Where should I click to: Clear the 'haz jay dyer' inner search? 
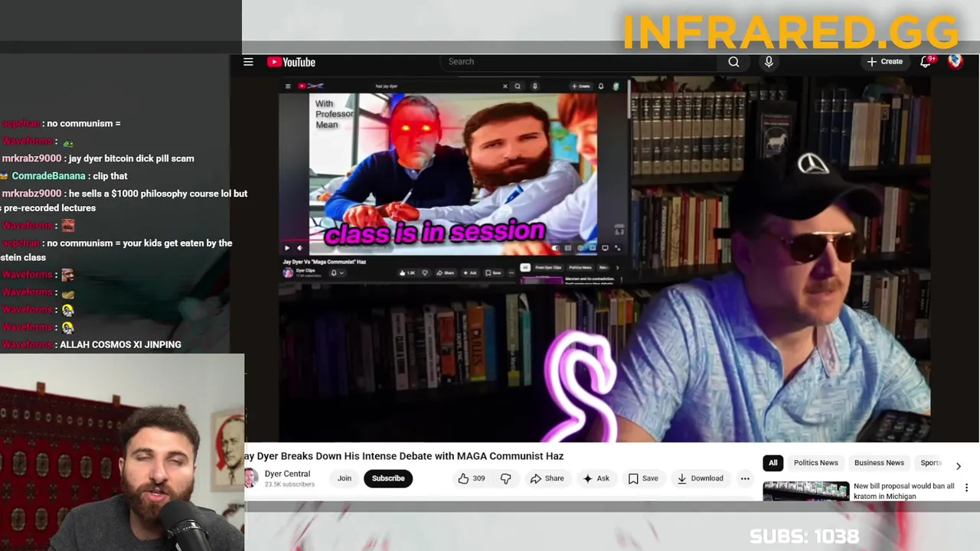point(505,86)
